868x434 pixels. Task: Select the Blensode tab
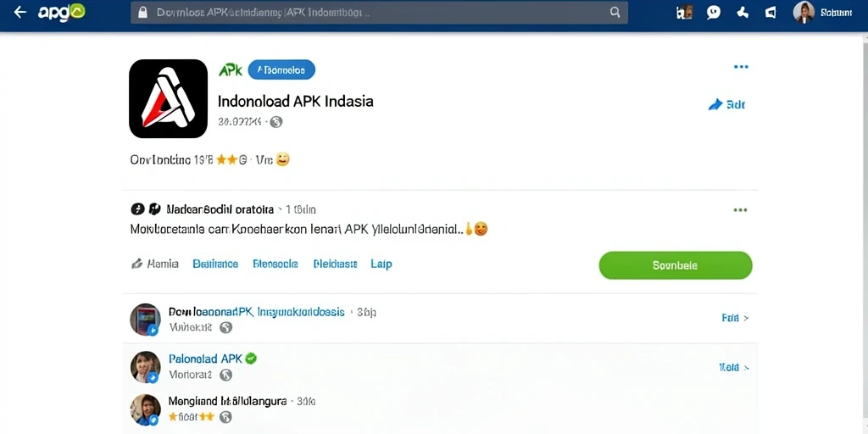[x=275, y=264]
